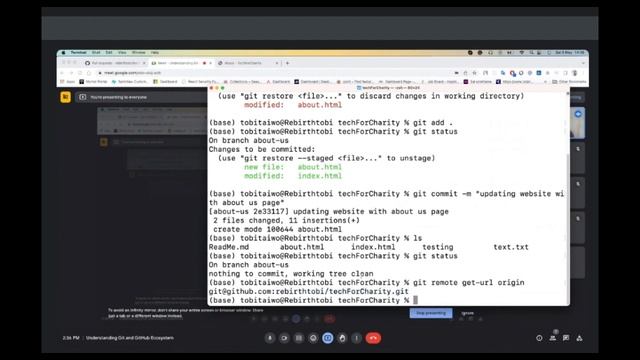The width and height of the screenshot is (640, 360).
Task: Open Meet more options menu
Action: [356, 338]
